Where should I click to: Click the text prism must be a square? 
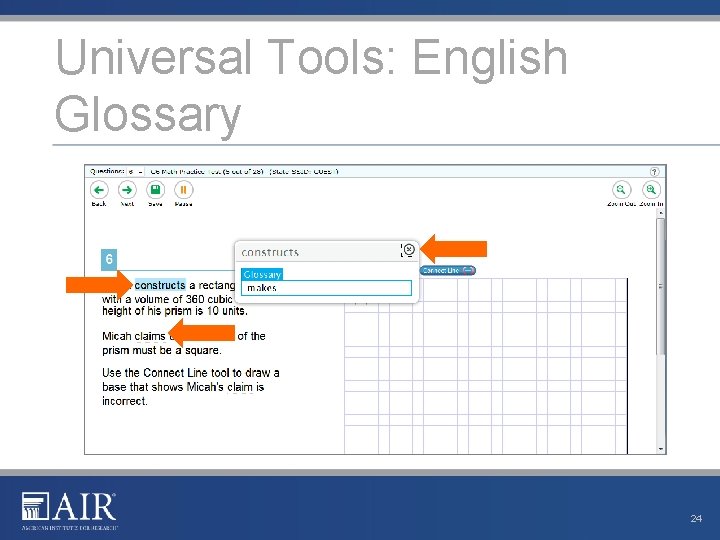162,350
